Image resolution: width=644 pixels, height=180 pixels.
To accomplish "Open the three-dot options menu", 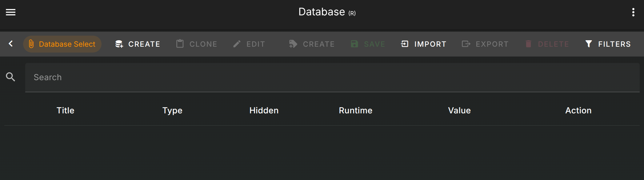I will coord(633,12).
